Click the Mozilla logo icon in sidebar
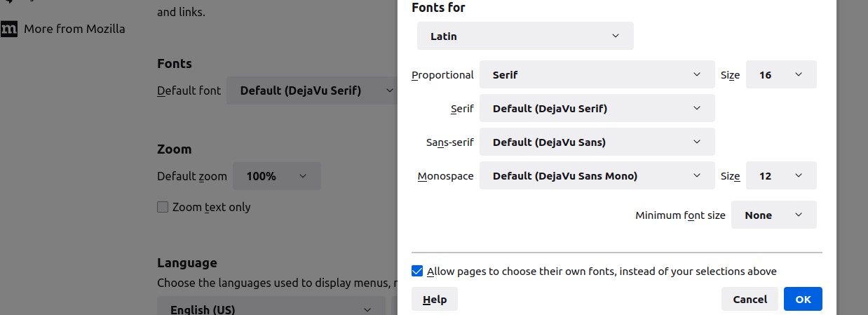 pyautogui.click(x=9, y=29)
